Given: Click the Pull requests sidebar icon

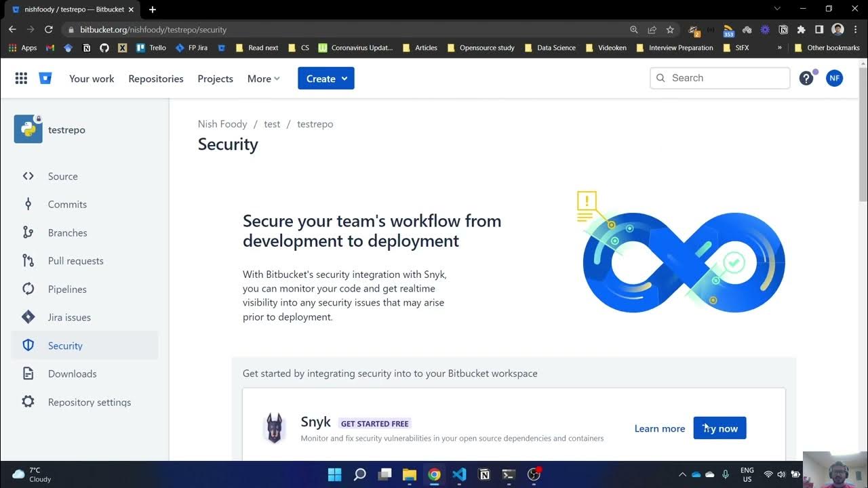Looking at the screenshot, I should 28,261.
